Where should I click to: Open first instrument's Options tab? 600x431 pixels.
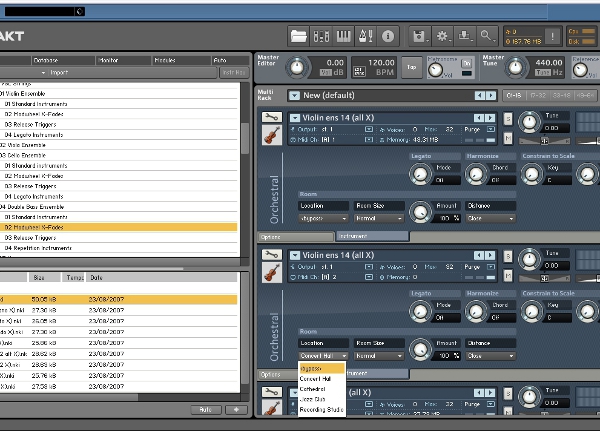click(295, 237)
